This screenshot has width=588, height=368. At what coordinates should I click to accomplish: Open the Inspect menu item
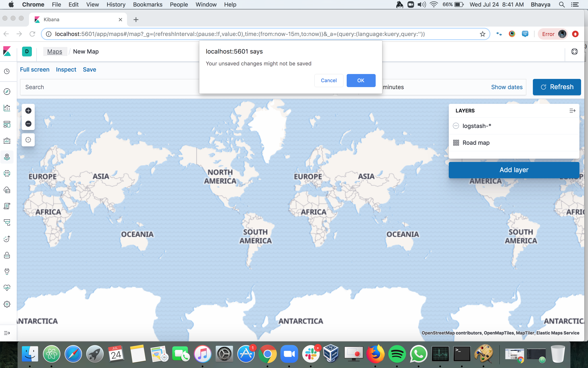click(x=66, y=70)
